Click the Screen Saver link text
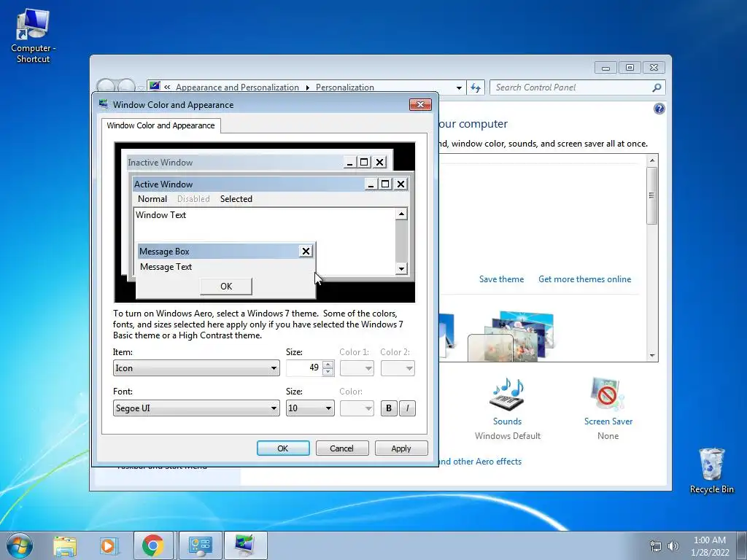This screenshot has height=560, width=747. pyautogui.click(x=608, y=421)
